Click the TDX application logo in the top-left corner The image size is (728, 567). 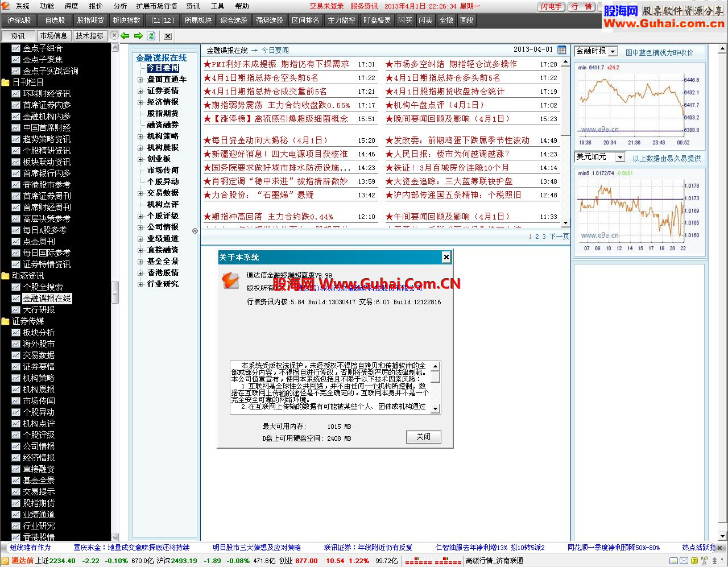(7, 6)
